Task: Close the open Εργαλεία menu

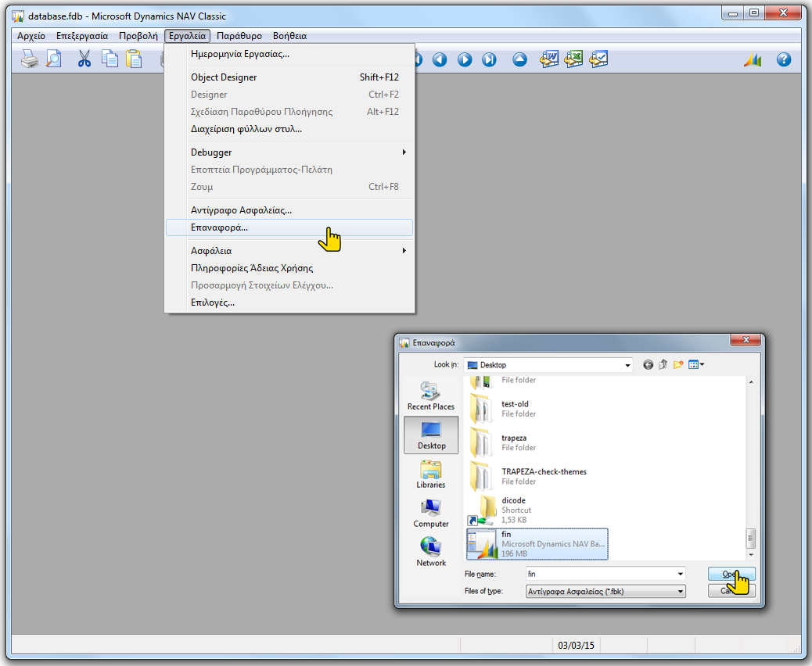Action: point(188,36)
